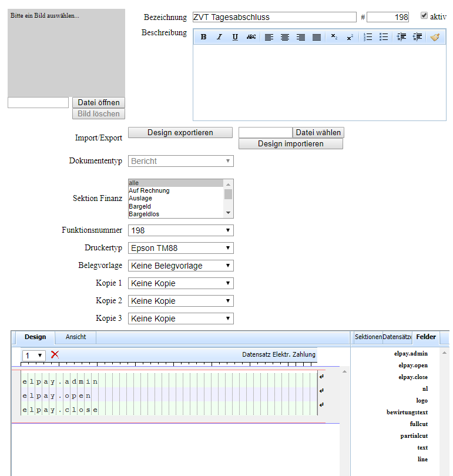Click the image file path input field
The height and width of the screenshot is (476, 453).
pyautogui.click(x=38, y=103)
